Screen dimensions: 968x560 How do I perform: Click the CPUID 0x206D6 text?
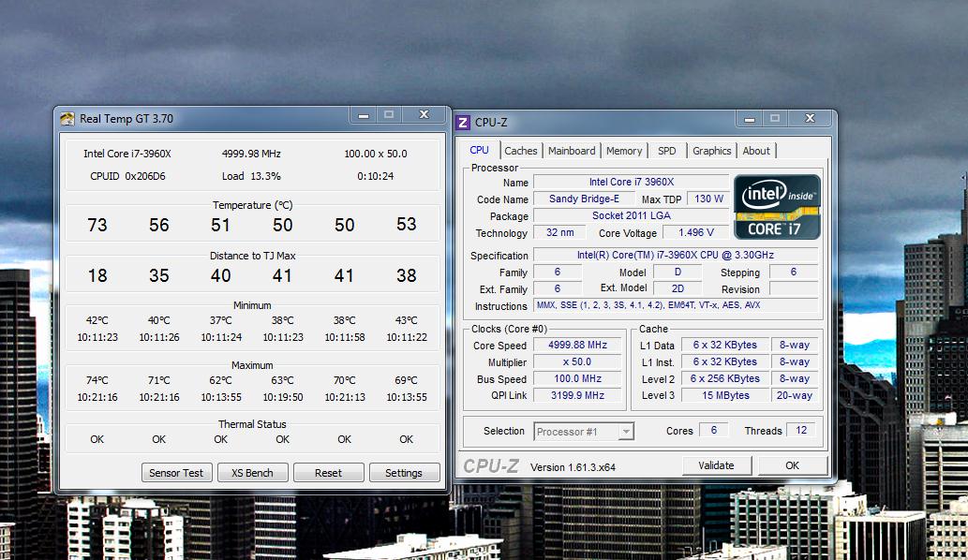pyautogui.click(x=127, y=176)
